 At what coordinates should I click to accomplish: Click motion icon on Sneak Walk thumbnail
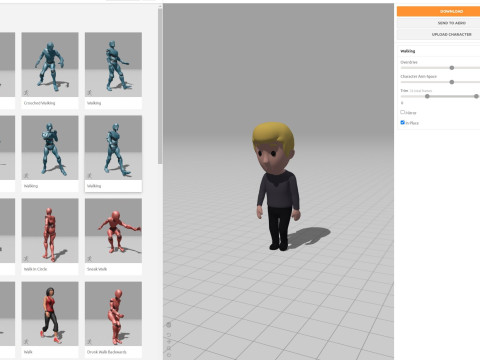tap(90, 259)
